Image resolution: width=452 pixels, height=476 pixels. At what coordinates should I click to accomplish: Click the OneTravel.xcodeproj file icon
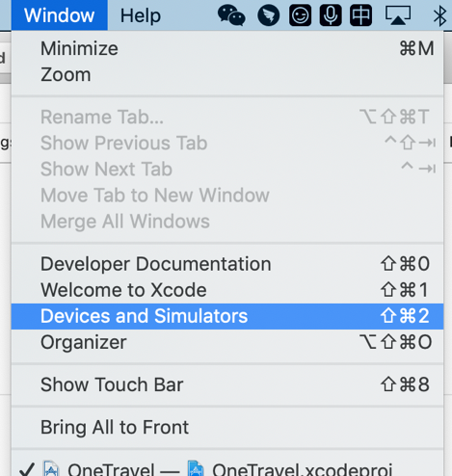(196, 469)
